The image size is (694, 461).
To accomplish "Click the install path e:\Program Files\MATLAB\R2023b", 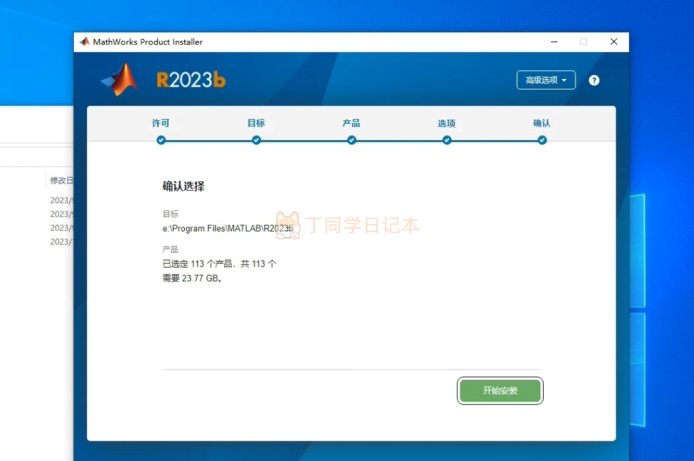I will click(x=227, y=228).
